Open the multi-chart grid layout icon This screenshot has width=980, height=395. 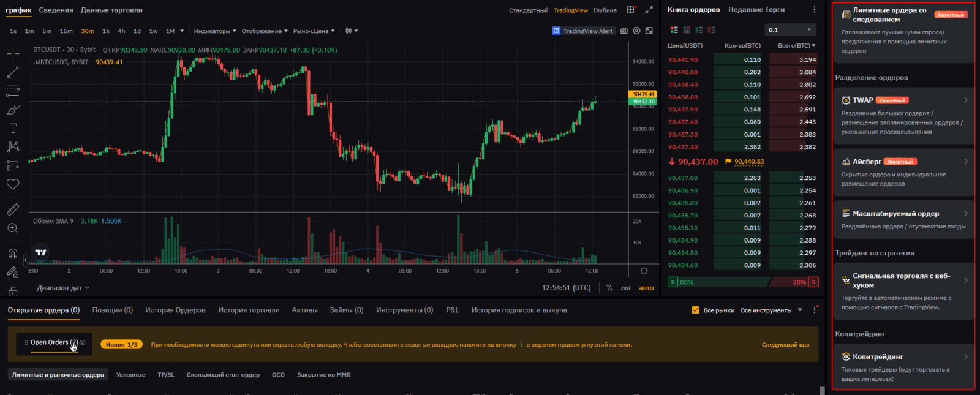point(630,10)
